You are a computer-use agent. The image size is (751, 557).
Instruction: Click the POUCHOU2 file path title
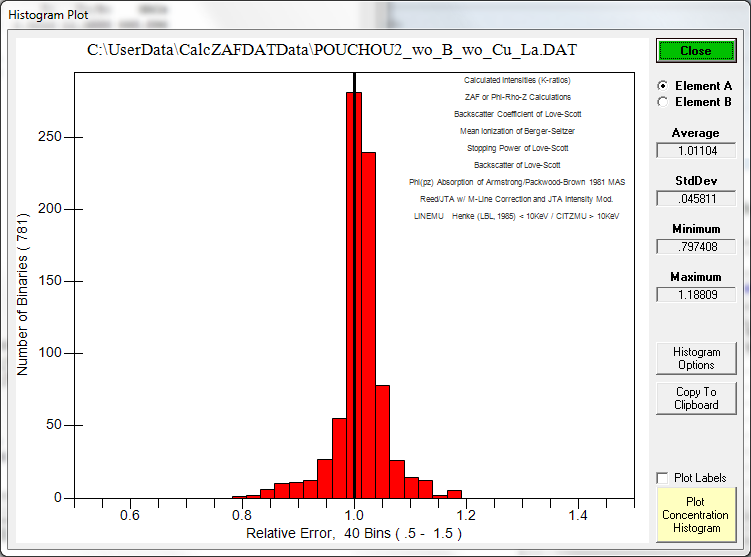click(332, 49)
